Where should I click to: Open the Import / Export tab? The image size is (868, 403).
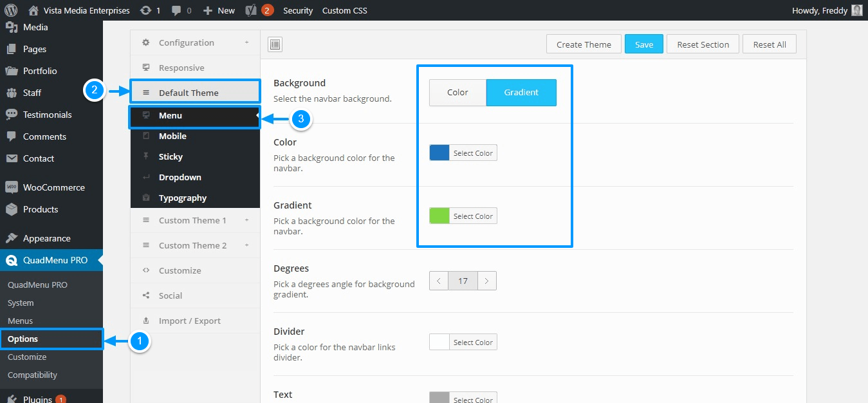(195, 321)
